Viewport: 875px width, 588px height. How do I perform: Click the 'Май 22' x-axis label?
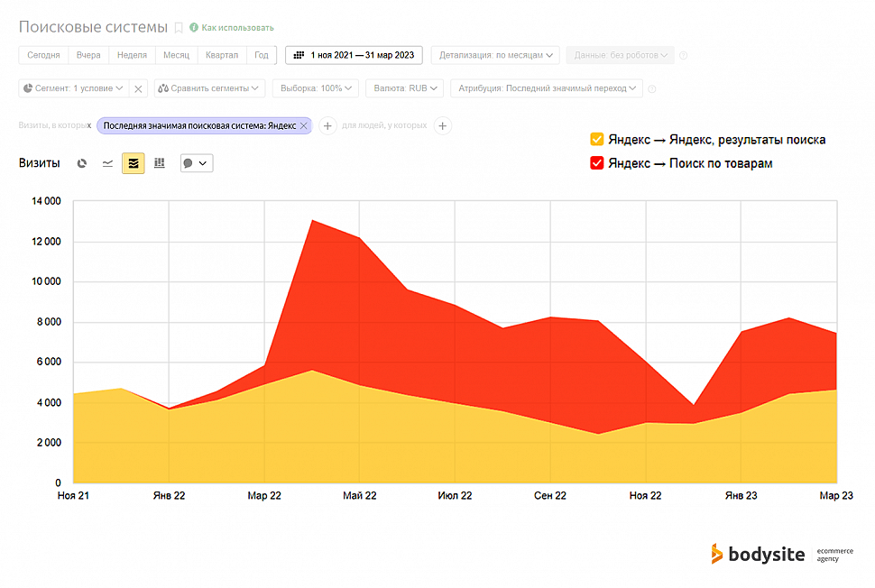coord(359,495)
